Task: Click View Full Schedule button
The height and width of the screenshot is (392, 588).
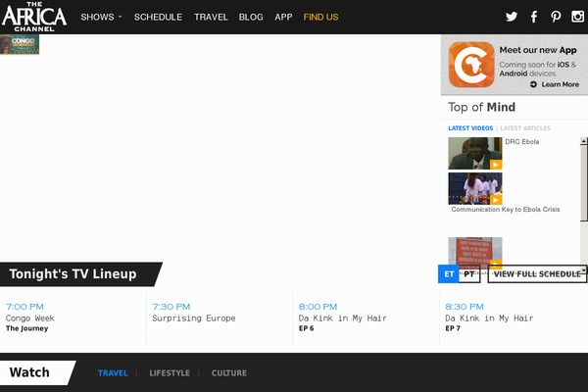Action: pyautogui.click(x=537, y=273)
